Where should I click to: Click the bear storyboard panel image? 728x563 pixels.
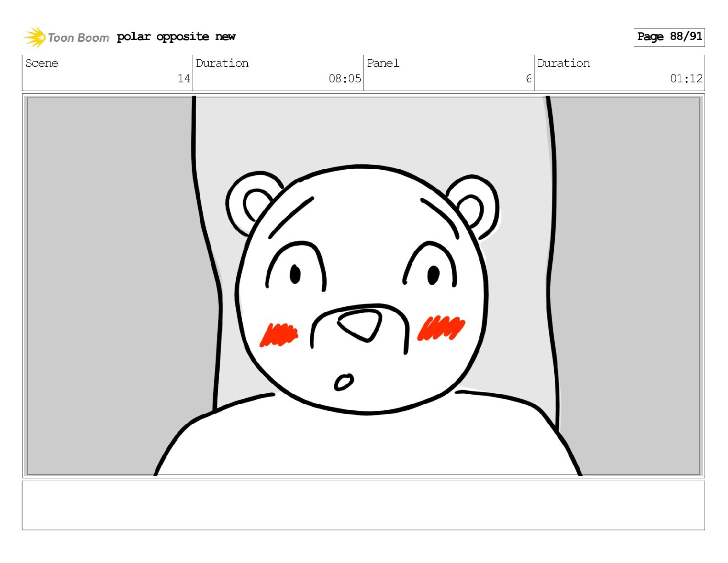pos(364,286)
